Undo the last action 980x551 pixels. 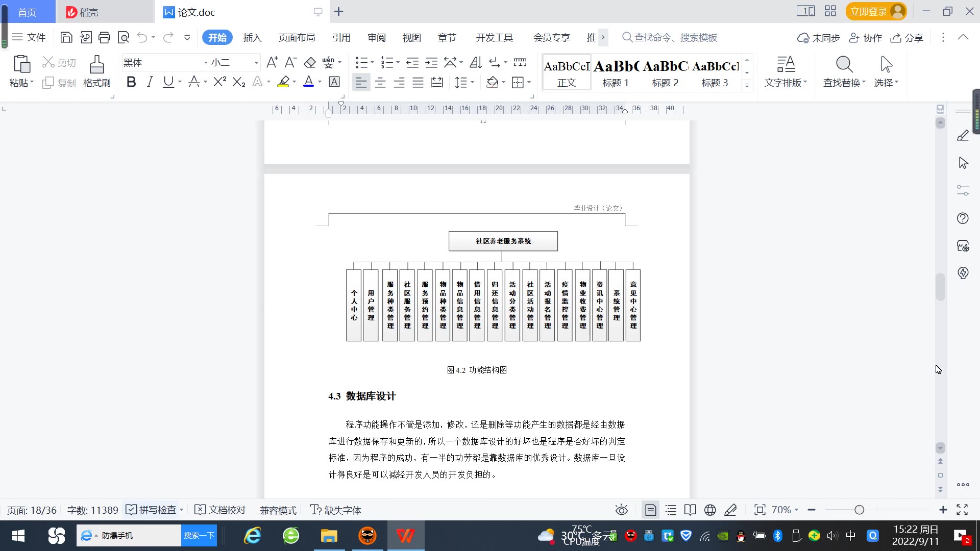pos(142,37)
